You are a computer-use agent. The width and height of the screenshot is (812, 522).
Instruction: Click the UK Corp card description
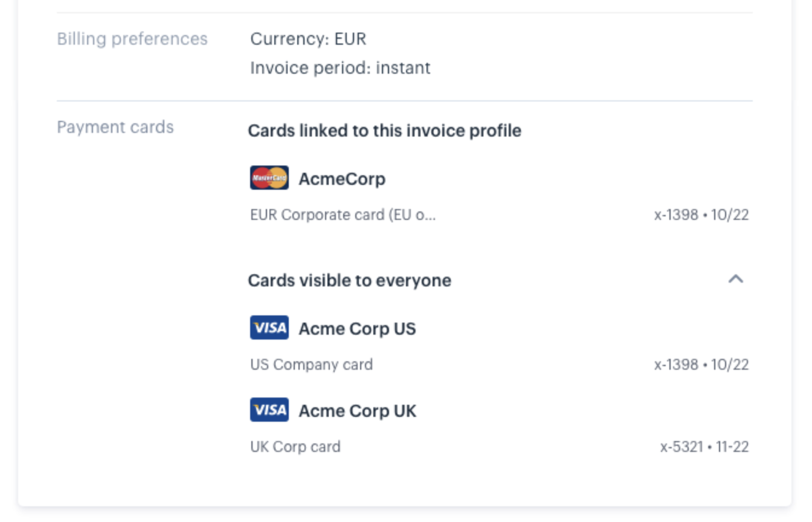(295, 447)
